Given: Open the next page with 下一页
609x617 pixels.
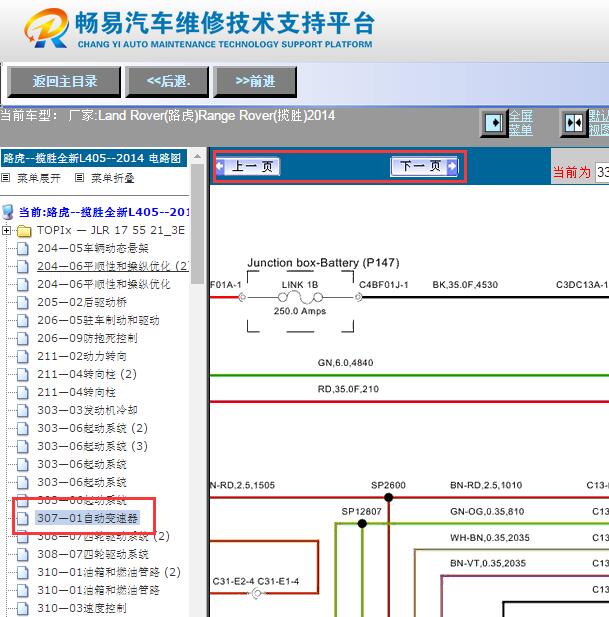Looking at the screenshot, I should [424, 166].
